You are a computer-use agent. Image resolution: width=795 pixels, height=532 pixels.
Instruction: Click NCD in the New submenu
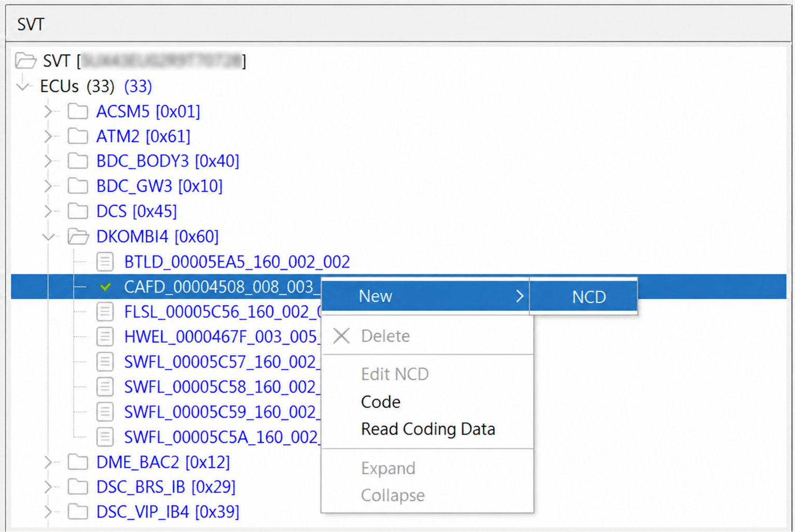[589, 297]
